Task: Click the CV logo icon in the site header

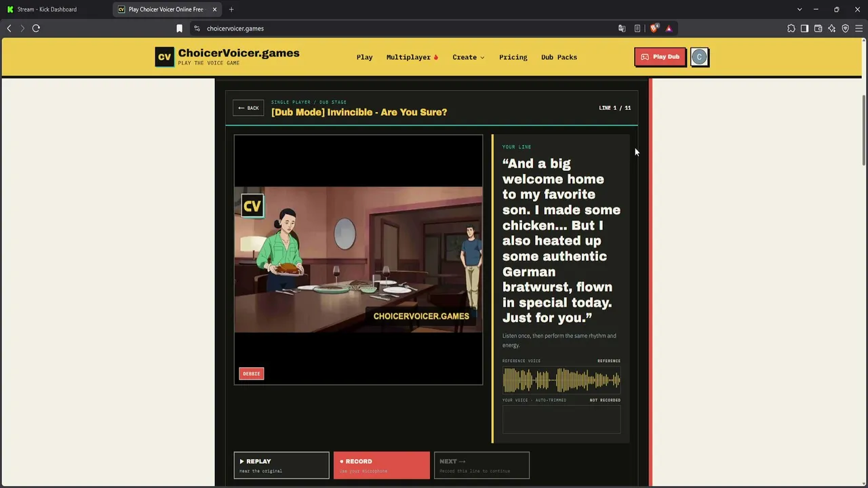Action: click(x=164, y=57)
